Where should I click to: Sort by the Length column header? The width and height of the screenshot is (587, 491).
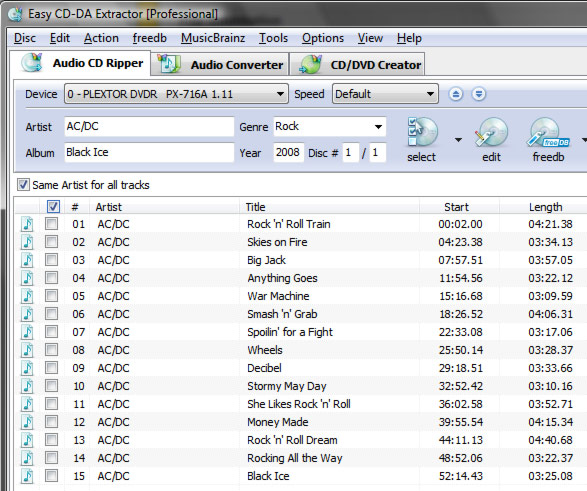tap(544, 207)
